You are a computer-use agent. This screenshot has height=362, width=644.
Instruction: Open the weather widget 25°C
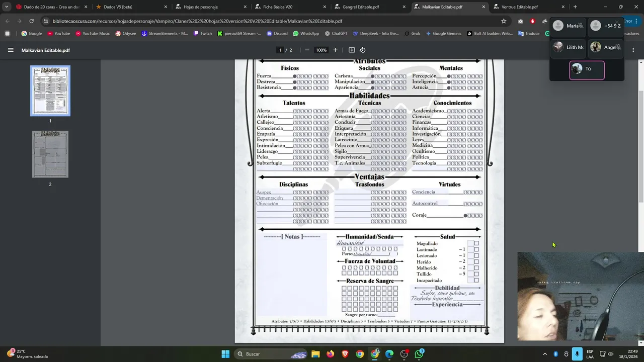point(28,354)
